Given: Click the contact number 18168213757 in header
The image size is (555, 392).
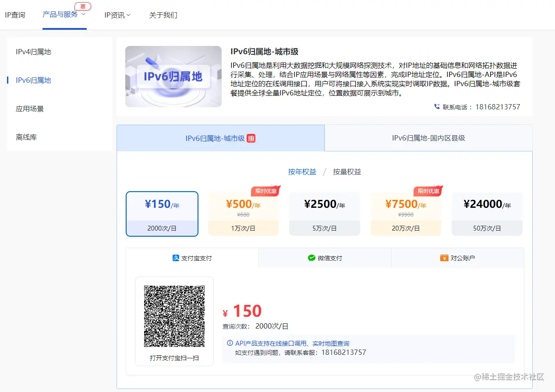Looking at the screenshot, I should pos(498,107).
